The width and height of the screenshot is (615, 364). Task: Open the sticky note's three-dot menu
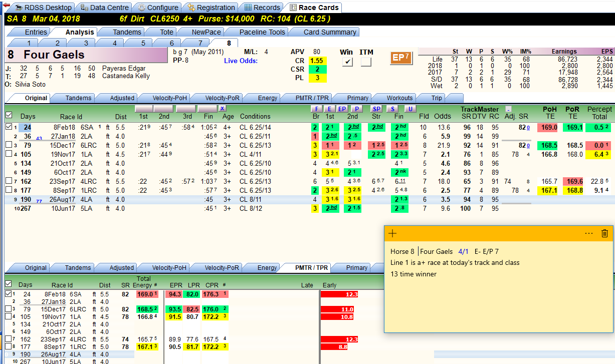click(589, 233)
